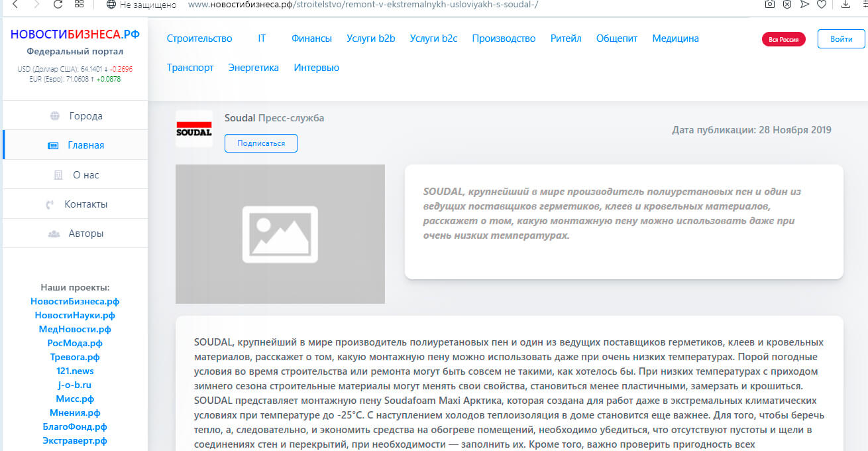Open the IT section
The width and height of the screenshot is (868, 451).
262,38
